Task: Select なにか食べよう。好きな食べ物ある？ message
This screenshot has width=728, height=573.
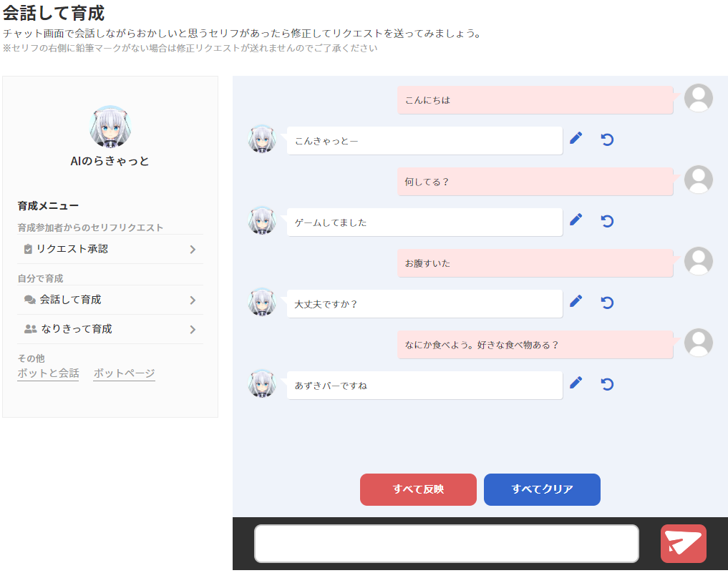Action: click(535, 345)
